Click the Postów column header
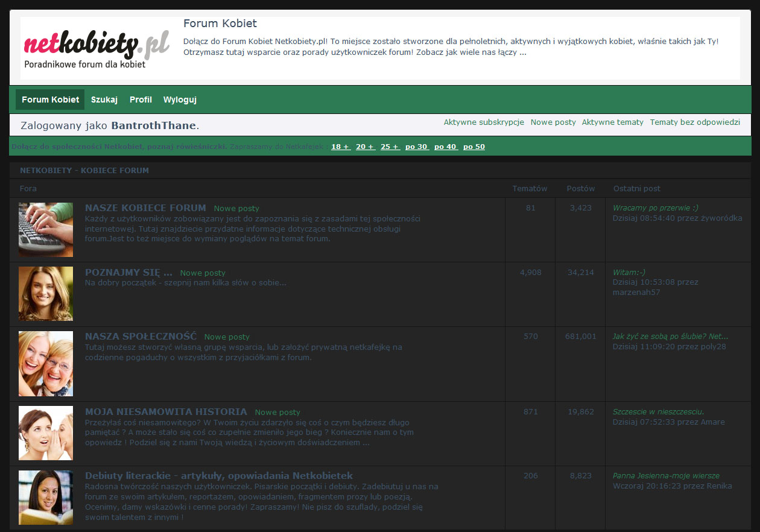Screen dimensions: 760x532 pos(581,189)
